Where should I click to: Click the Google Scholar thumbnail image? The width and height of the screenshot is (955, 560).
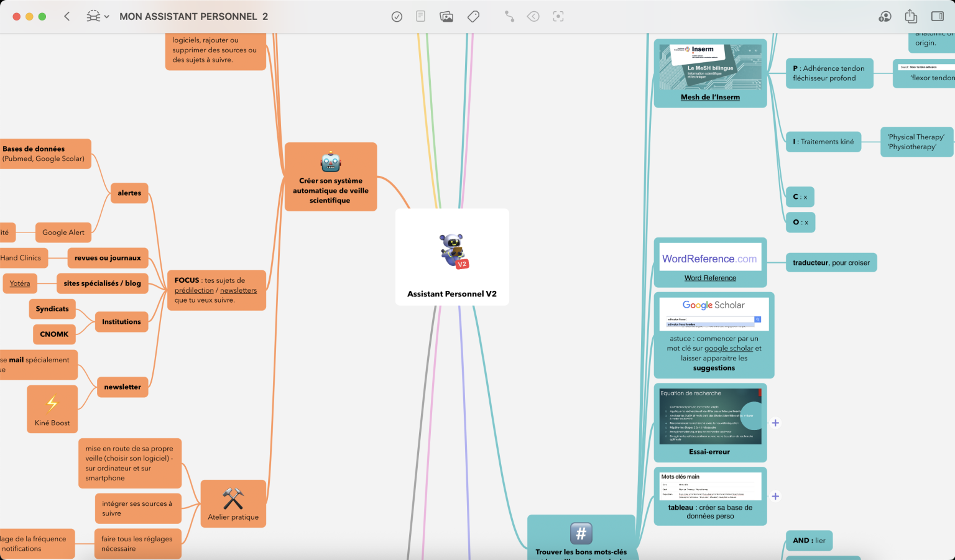(x=714, y=314)
